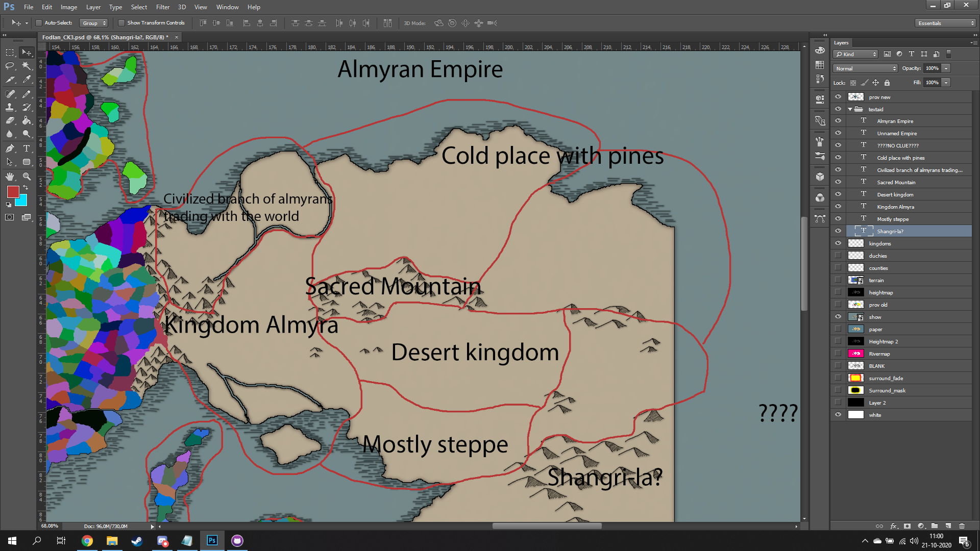Select the Pen tool
Viewport: 980px width, 551px height.
pos(9,148)
